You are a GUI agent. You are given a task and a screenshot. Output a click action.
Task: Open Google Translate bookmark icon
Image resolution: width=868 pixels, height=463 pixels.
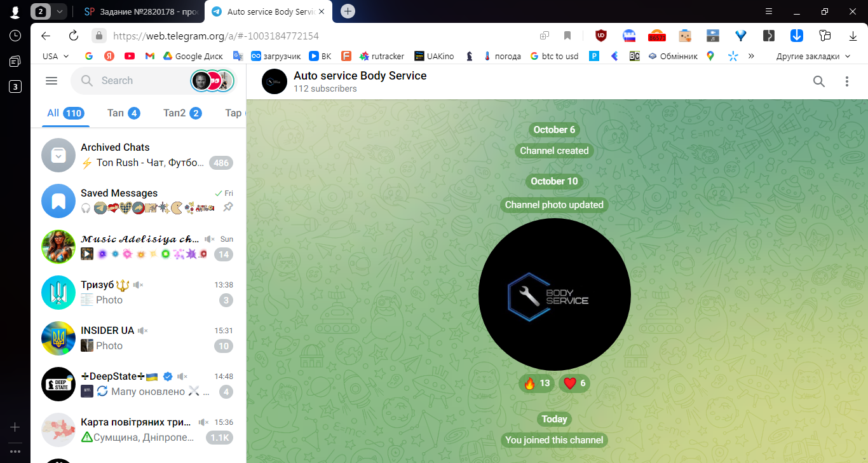click(238, 56)
